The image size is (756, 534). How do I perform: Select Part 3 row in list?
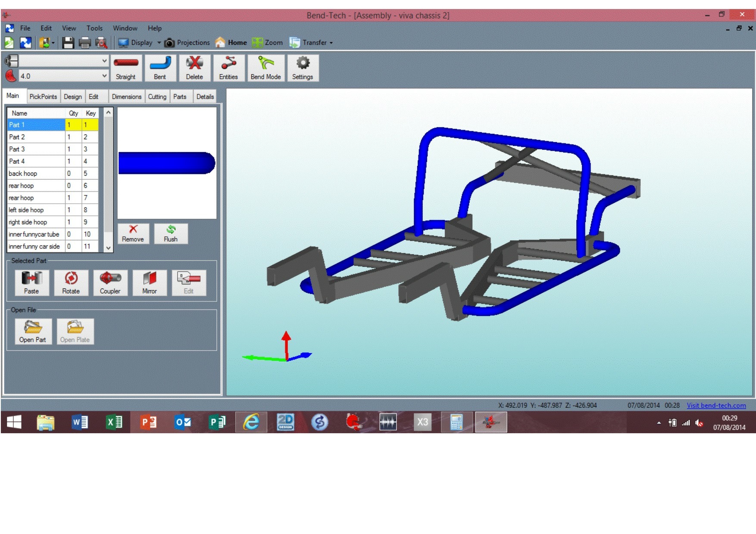[x=53, y=149]
